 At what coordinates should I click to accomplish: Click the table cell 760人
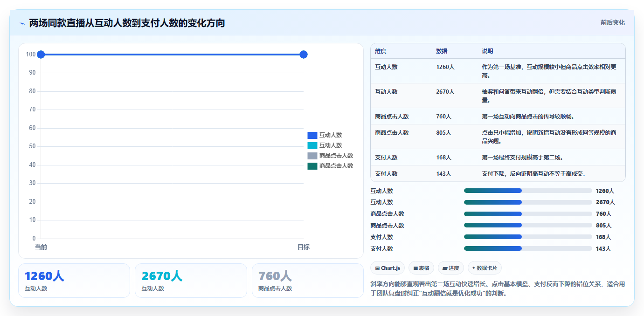tap(443, 117)
